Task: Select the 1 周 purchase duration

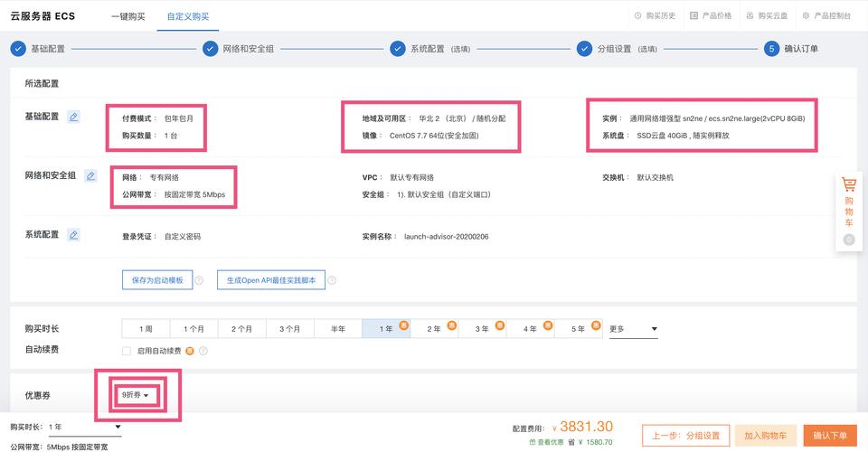Action: (146, 329)
